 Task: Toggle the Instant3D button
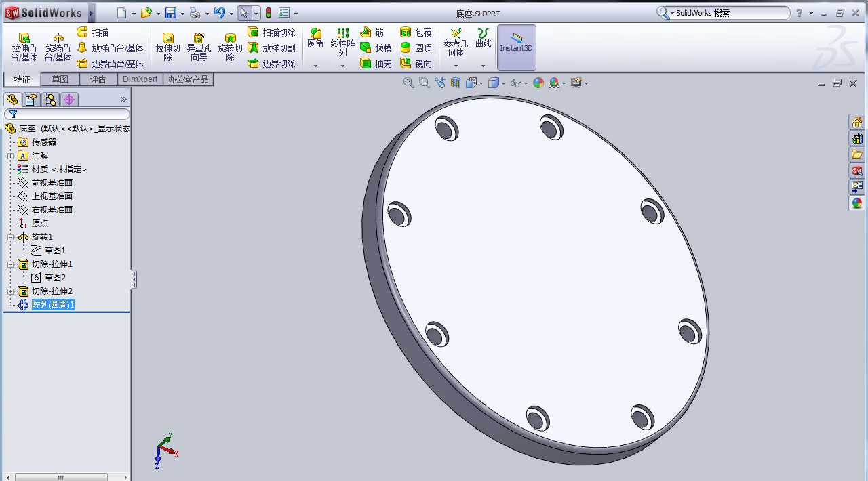(x=517, y=47)
